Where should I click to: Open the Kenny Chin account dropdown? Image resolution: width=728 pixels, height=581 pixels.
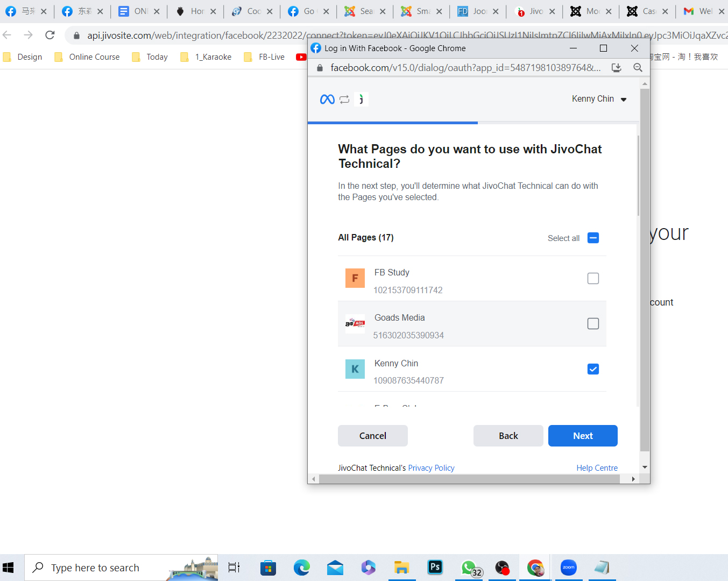599,99
